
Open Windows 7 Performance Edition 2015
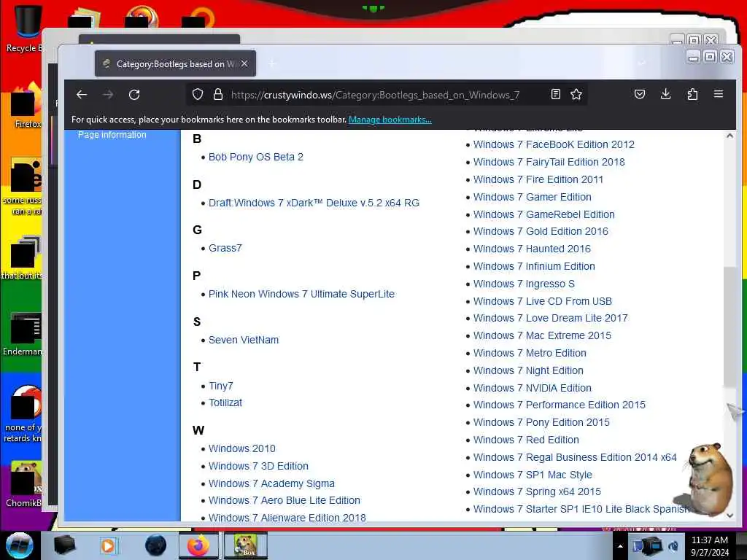tap(560, 405)
